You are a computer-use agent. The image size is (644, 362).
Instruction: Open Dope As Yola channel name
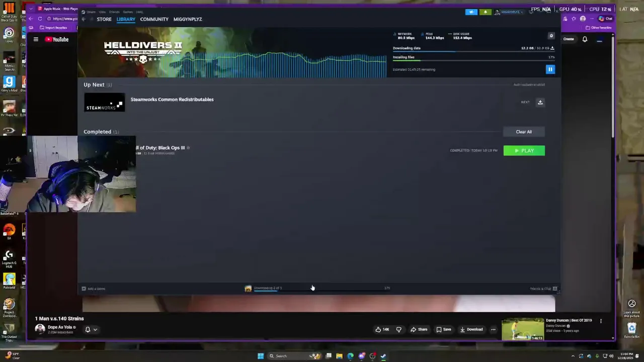pyautogui.click(x=60, y=327)
